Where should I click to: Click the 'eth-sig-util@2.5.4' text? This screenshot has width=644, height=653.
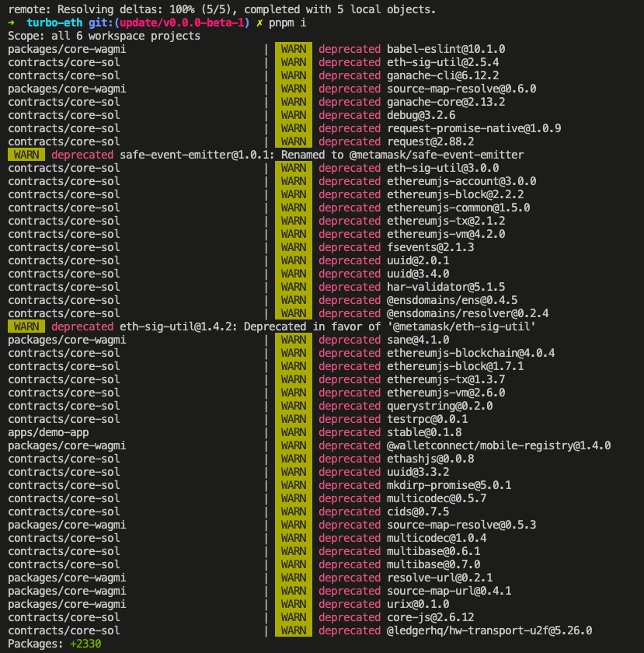pyautogui.click(x=443, y=62)
